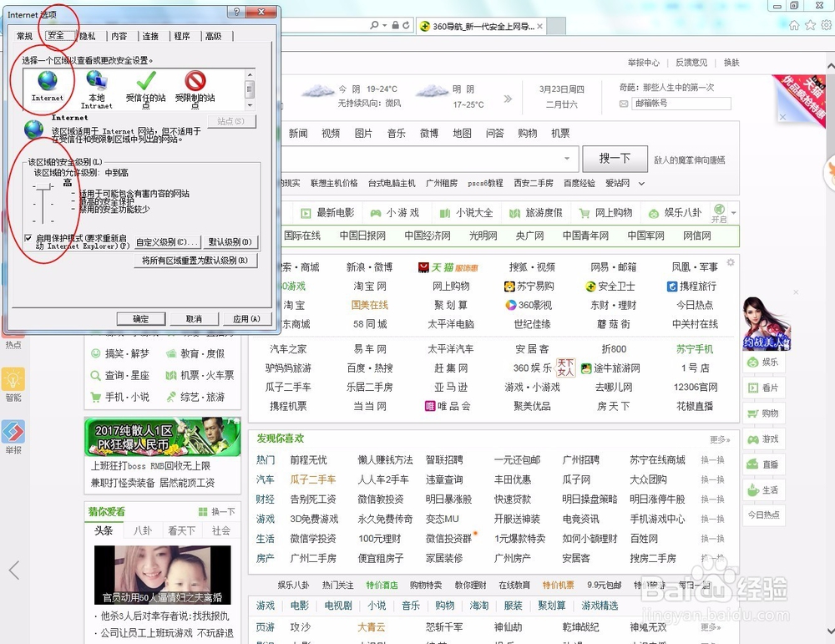Open the help question mark in Internet 选项
835x644 pixels.
(236, 13)
